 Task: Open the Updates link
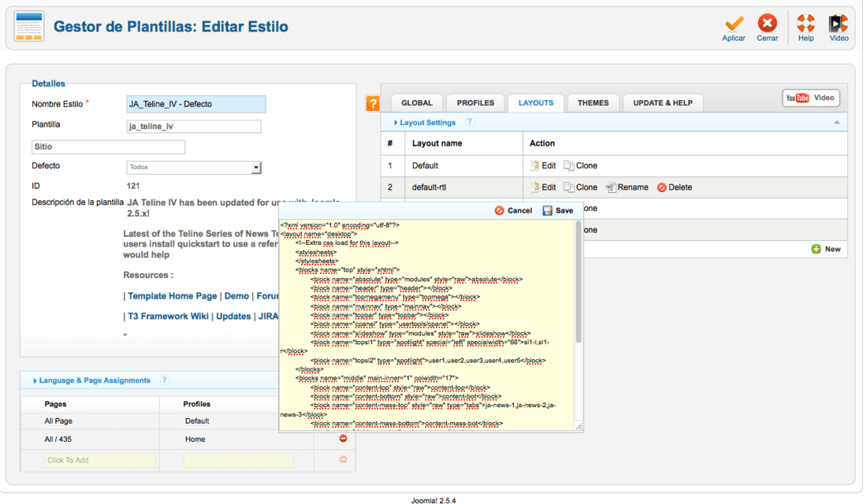(233, 317)
